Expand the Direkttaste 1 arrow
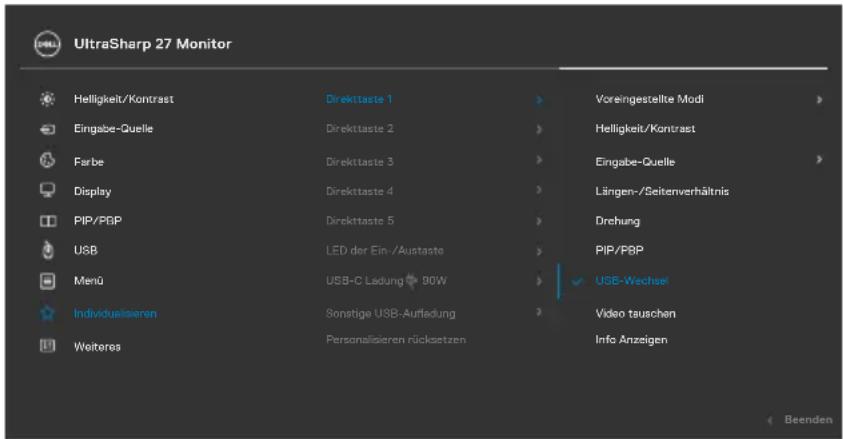Screen dimensions: 843x439 pos(539,100)
